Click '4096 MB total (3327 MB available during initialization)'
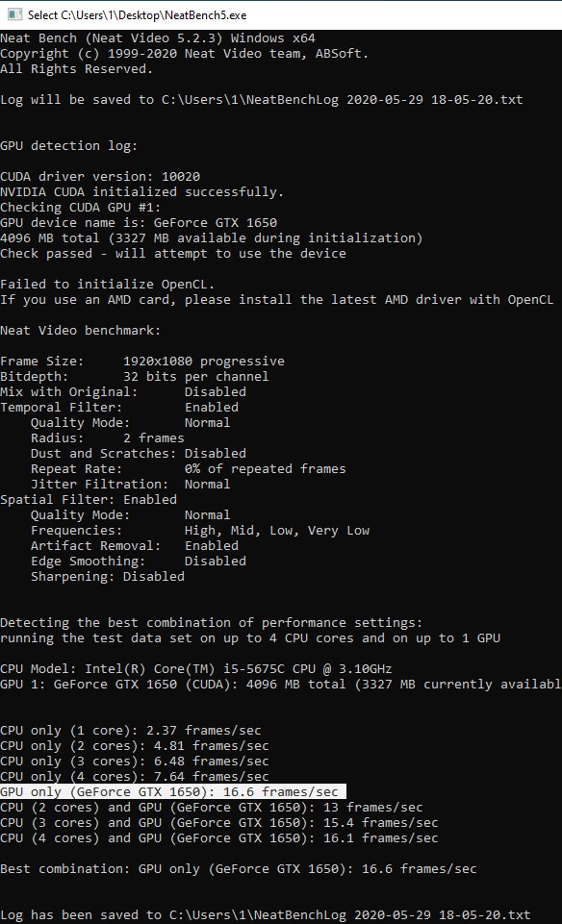 (x=212, y=238)
